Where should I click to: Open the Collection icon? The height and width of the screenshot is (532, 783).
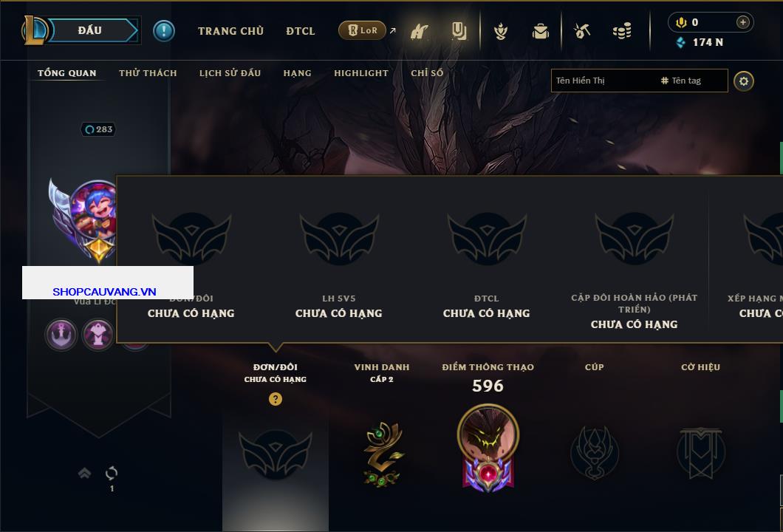click(x=459, y=31)
